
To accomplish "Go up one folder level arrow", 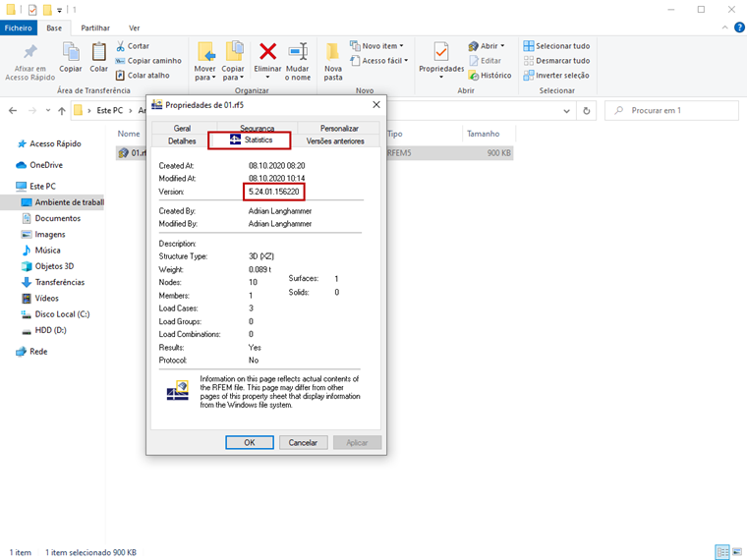I will (62, 110).
